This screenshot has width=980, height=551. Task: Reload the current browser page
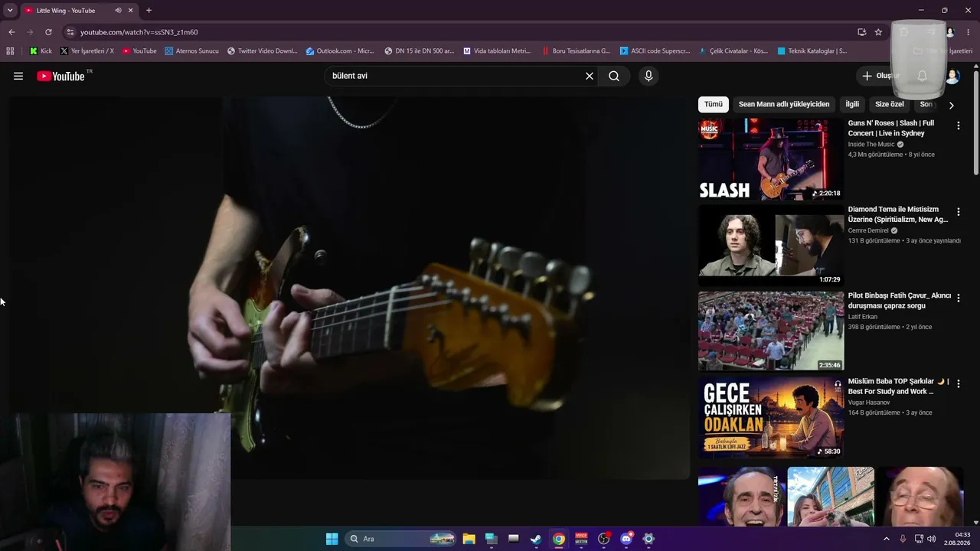48,32
